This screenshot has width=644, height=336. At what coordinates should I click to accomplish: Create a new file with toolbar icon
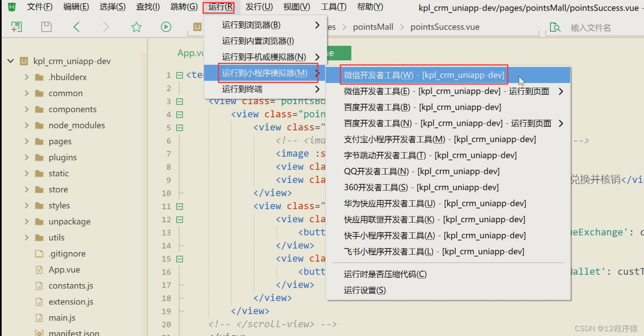point(16,27)
